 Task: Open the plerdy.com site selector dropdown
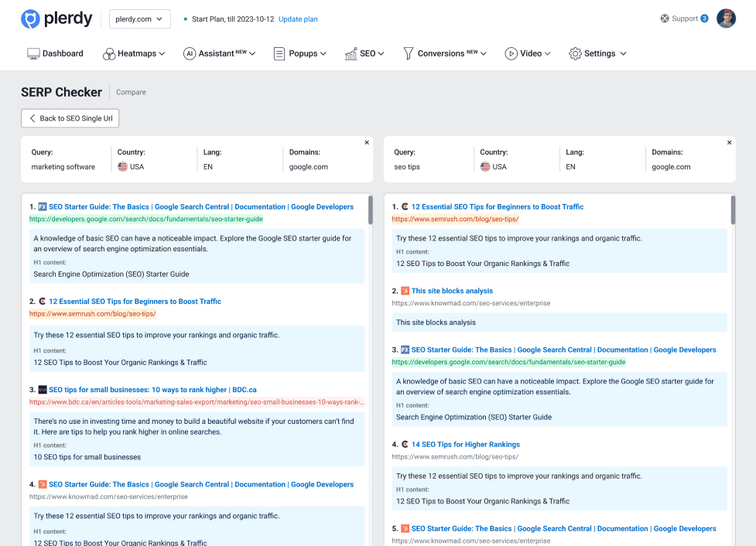[139, 19]
